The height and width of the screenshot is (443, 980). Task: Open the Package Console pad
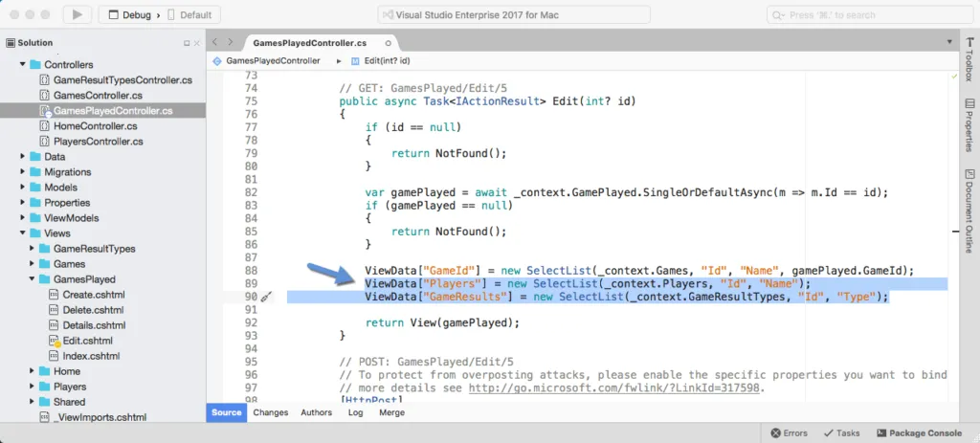tap(920, 433)
